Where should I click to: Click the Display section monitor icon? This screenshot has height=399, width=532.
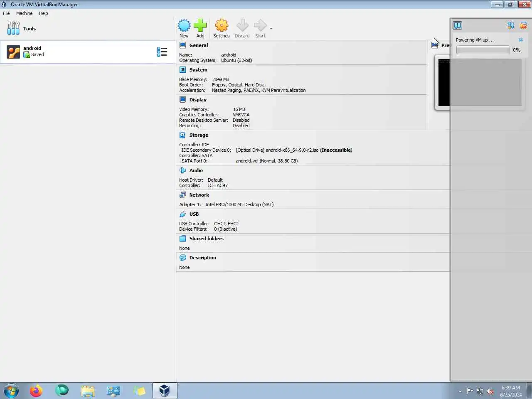tap(182, 100)
